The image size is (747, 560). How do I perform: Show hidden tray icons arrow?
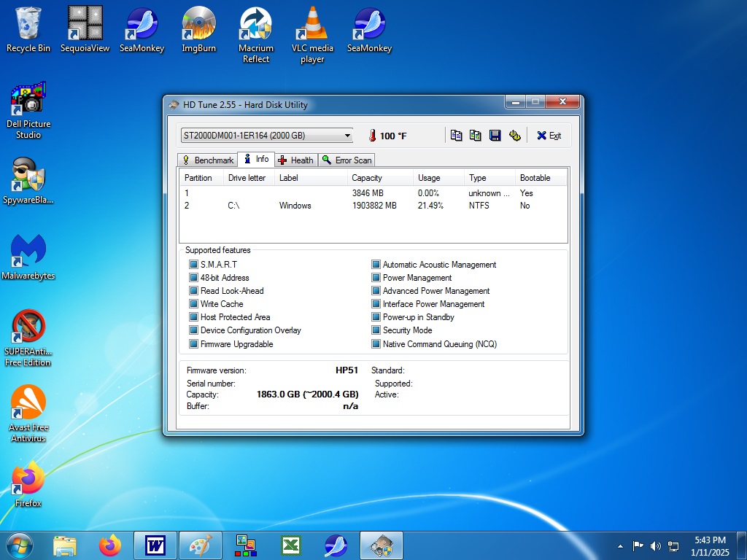tap(620, 546)
